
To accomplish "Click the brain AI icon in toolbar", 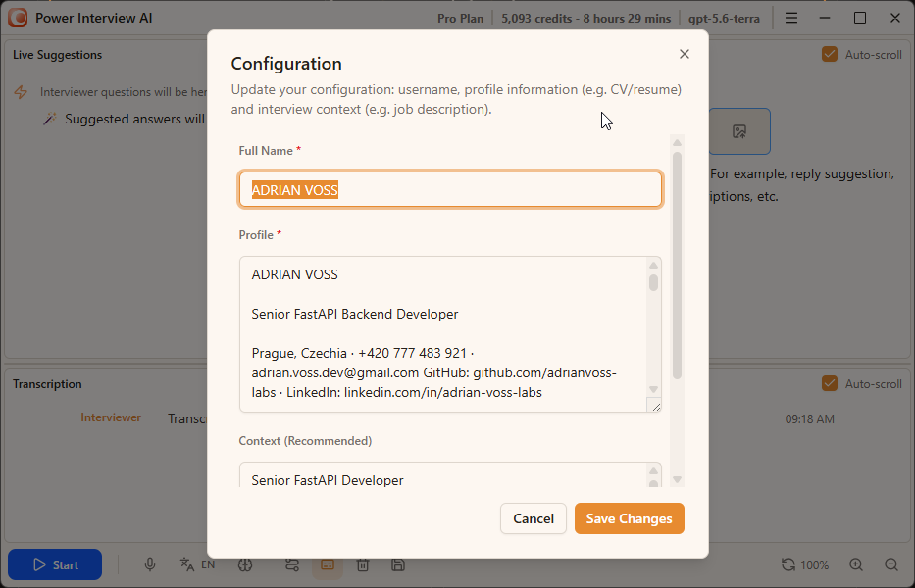I will (245, 564).
